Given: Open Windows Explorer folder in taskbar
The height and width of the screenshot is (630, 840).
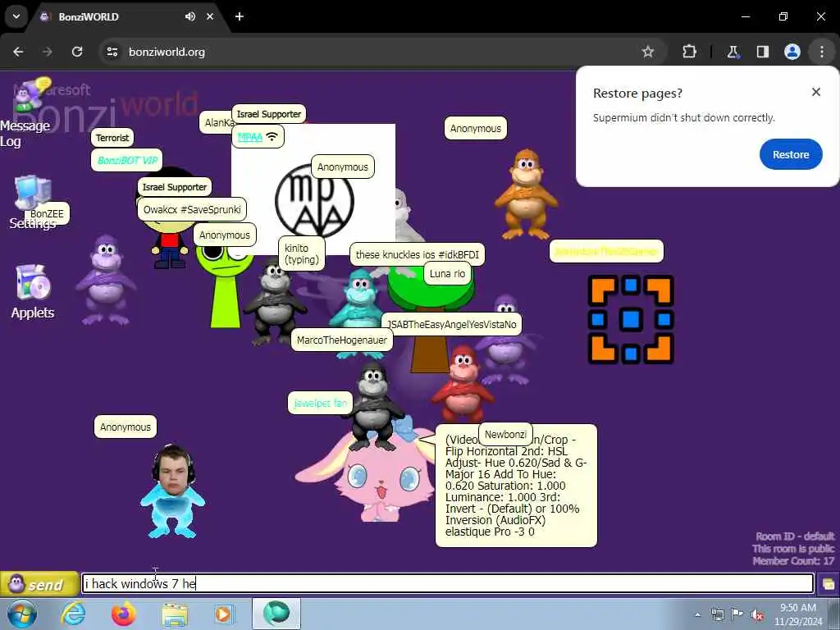Looking at the screenshot, I should click(175, 614).
